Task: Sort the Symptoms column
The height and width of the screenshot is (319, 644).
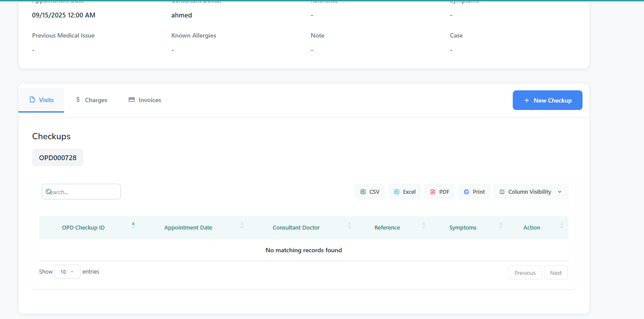Action: (501, 225)
